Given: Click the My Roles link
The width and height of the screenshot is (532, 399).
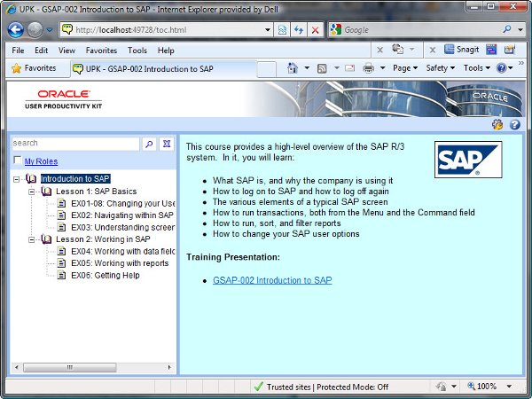Looking at the screenshot, I should 41,161.
